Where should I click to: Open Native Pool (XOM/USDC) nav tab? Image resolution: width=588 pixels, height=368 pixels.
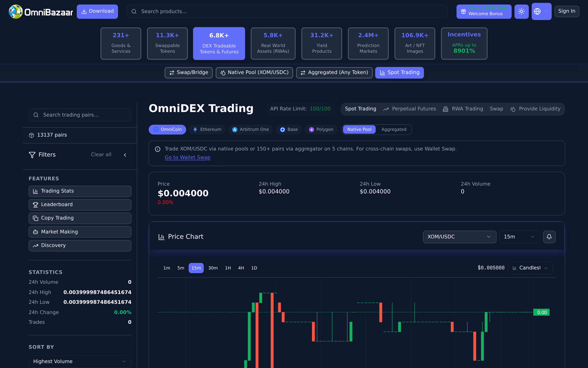pos(254,73)
